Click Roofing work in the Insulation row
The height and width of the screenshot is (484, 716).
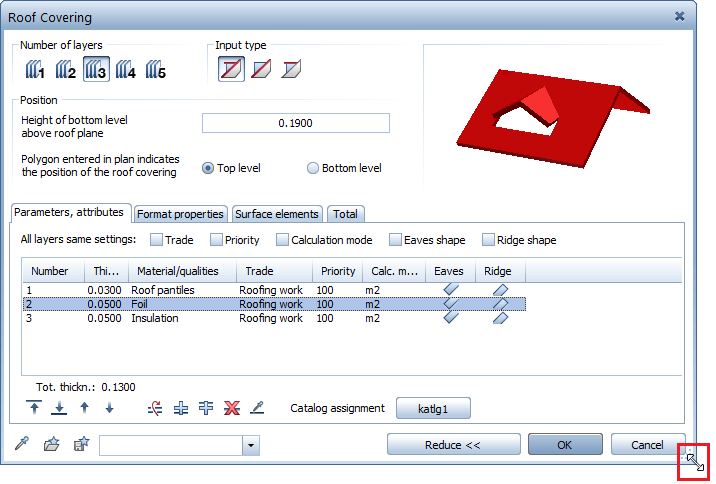click(271, 318)
